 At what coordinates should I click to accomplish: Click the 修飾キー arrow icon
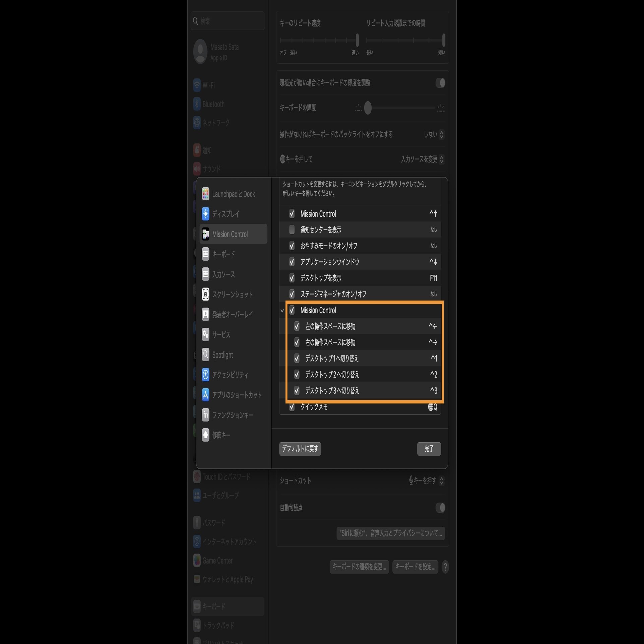[205, 435]
